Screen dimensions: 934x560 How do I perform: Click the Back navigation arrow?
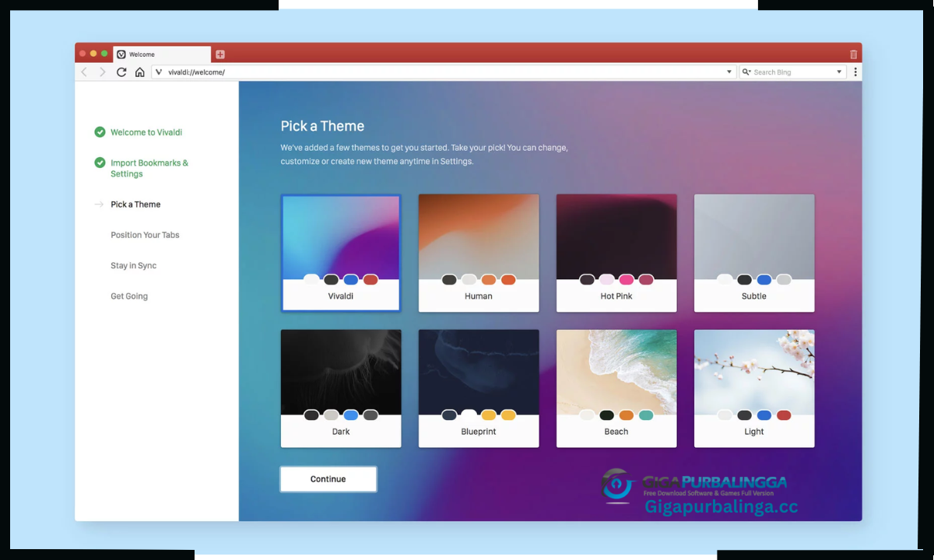[85, 72]
